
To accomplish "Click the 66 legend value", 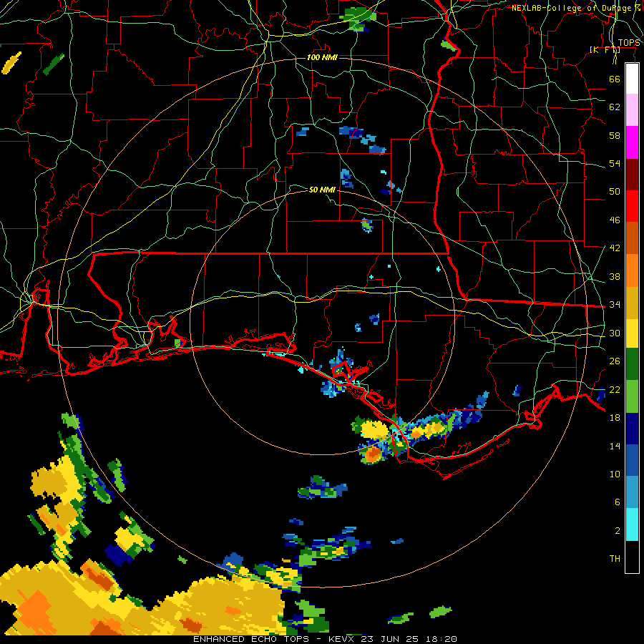I will (x=615, y=79).
